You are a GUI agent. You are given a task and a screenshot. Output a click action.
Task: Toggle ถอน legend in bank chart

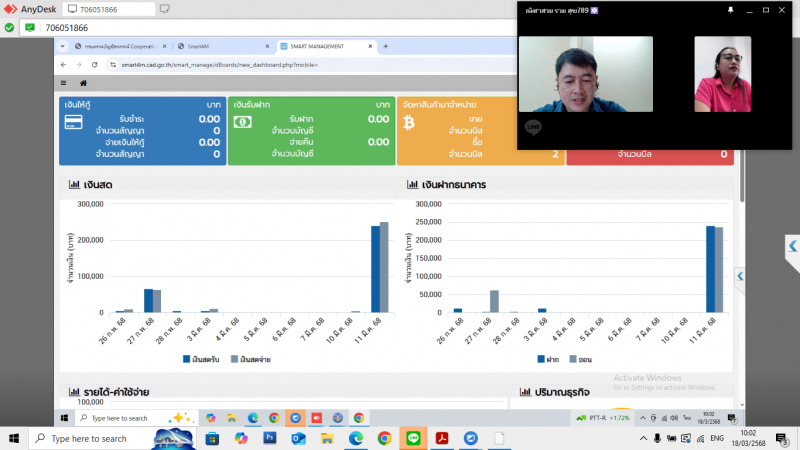[x=581, y=359]
